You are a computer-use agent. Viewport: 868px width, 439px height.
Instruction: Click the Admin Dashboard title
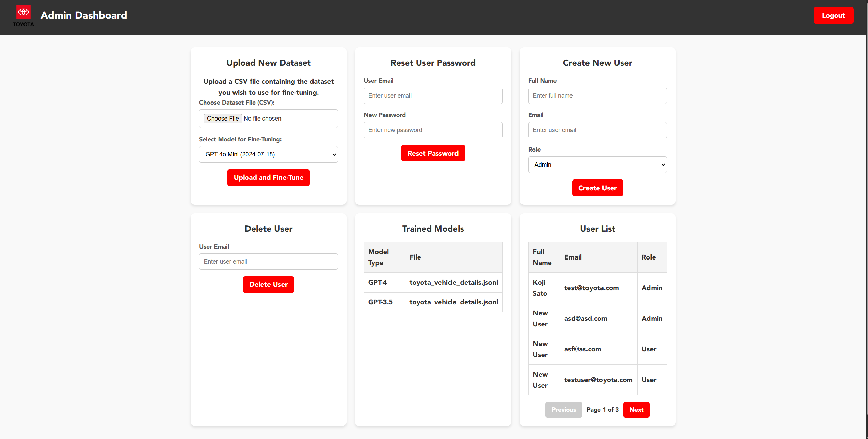click(84, 15)
